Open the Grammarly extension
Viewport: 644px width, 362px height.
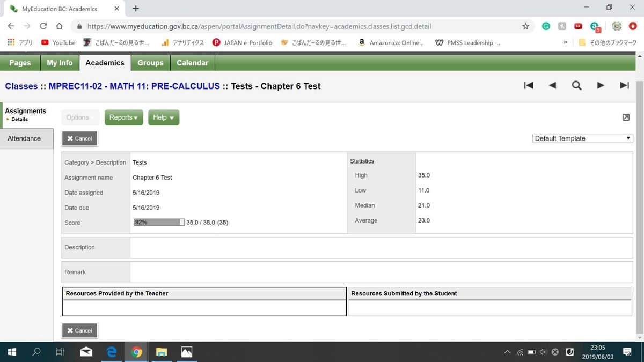546,26
